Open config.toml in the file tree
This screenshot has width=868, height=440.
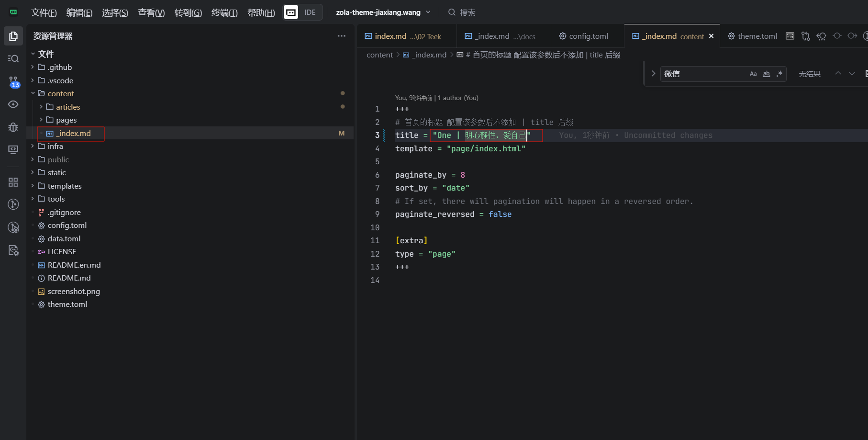(x=67, y=225)
